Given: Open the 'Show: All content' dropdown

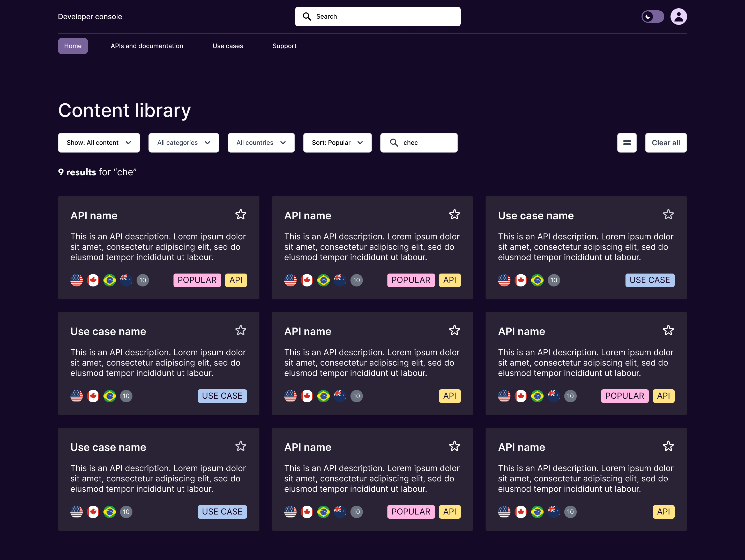Looking at the screenshot, I should (x=99, y=143).
